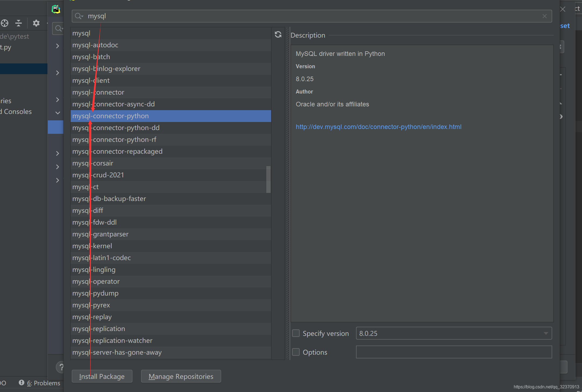Click the package list scrollbar thumb
This screenshot has width=582, height=392.
click(268, 179)
